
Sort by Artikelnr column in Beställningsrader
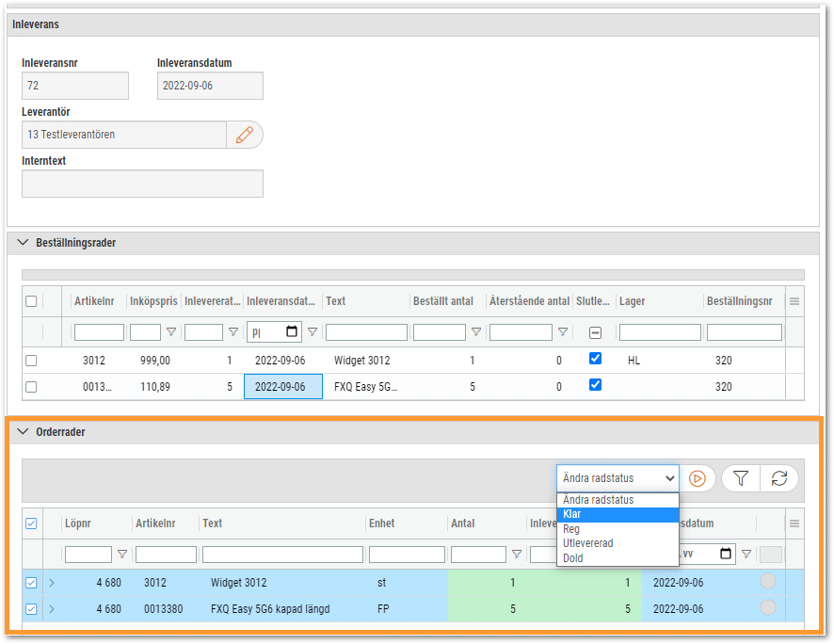(94, 301)
